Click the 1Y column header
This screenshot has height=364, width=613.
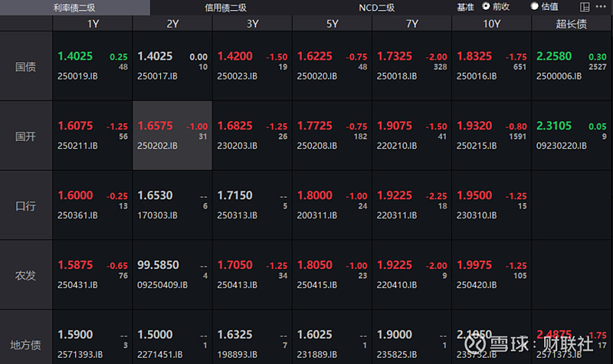point(93,24)
